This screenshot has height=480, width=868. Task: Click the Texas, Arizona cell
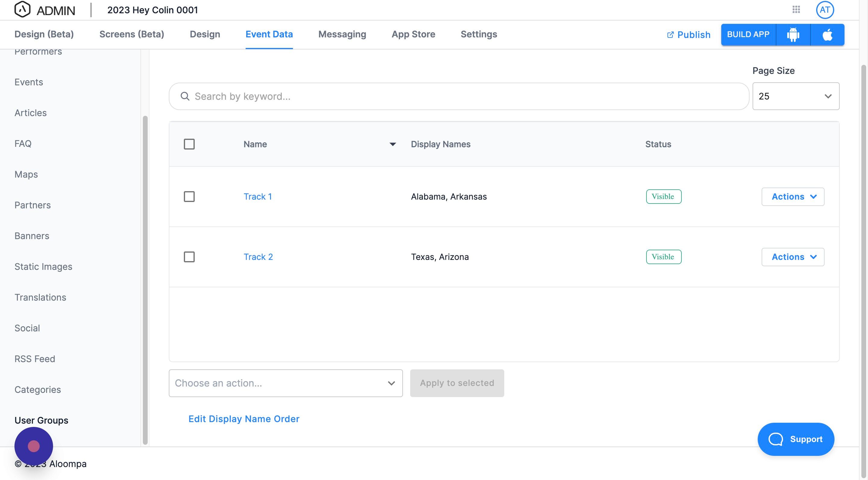click(440, 257)
